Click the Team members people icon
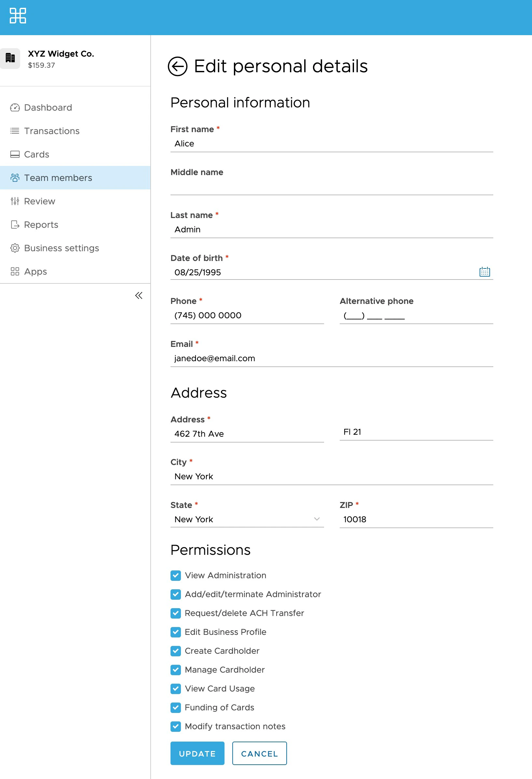 [x=15, y=178]
